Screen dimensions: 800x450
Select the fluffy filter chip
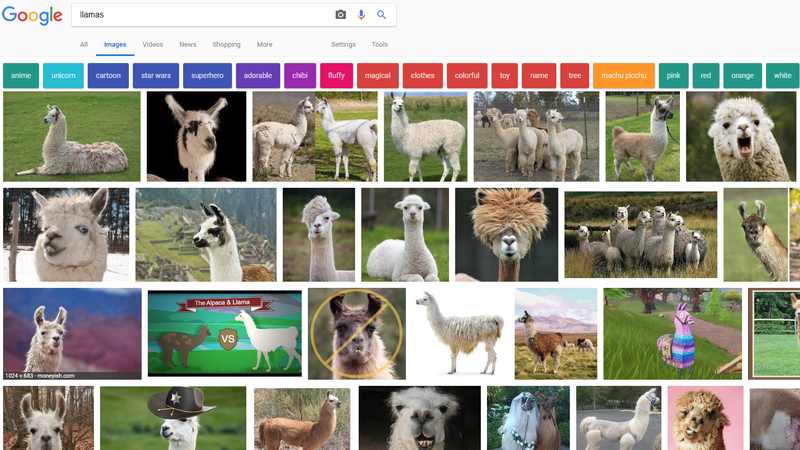pyautogui.click(x=336, y=76)
